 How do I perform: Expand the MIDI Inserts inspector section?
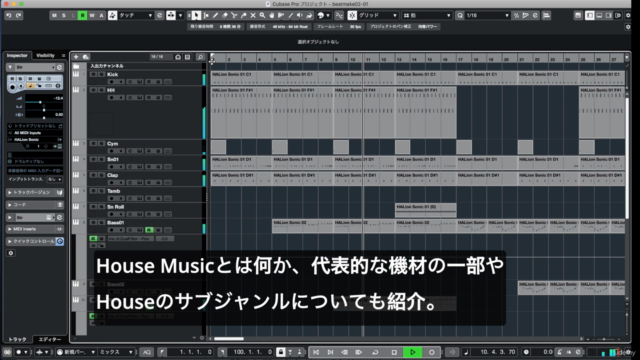tap(35, 229)
